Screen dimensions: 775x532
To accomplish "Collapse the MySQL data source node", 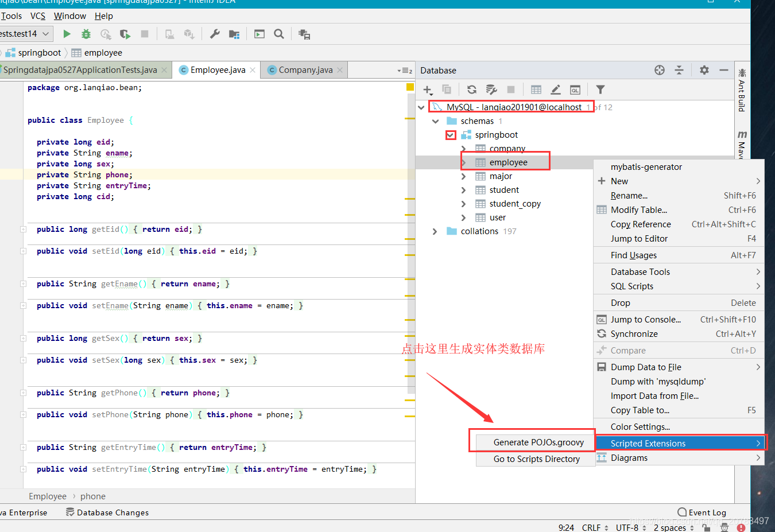I will pos(421,107).
